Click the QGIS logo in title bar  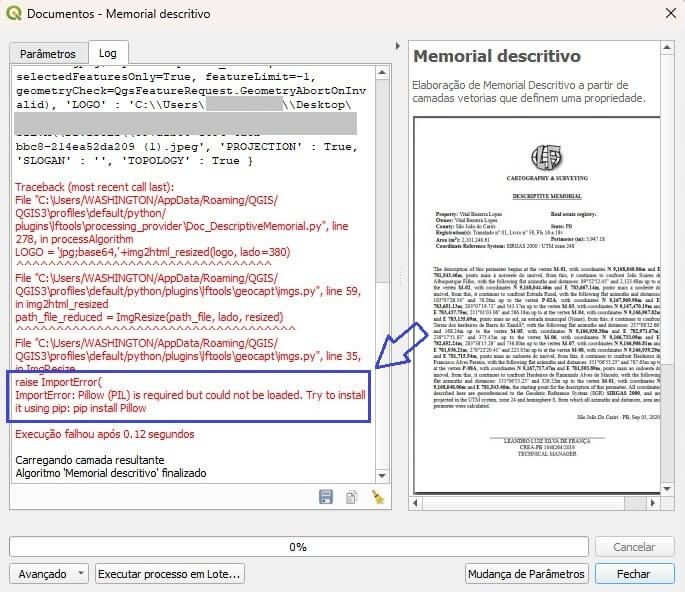14,14
